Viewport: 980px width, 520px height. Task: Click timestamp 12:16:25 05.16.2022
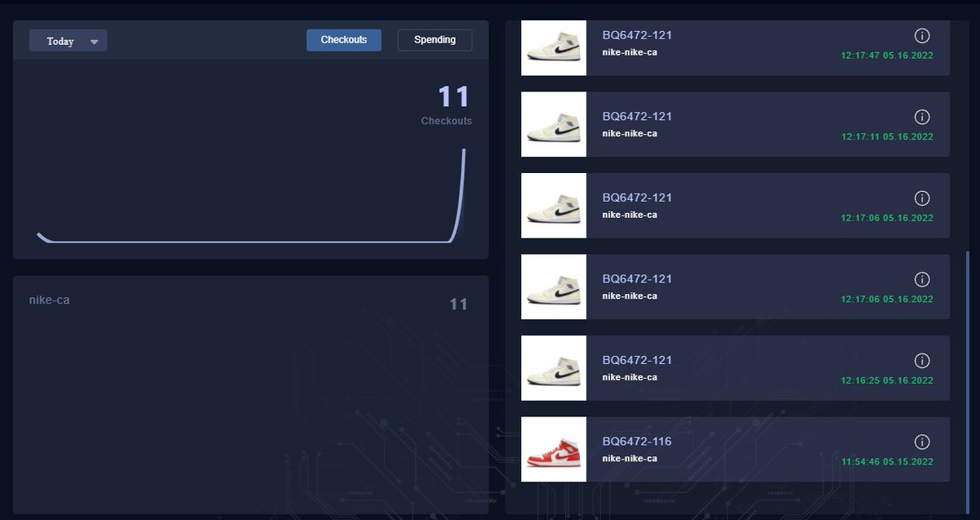pyautogui.click(x=887, y=380)
